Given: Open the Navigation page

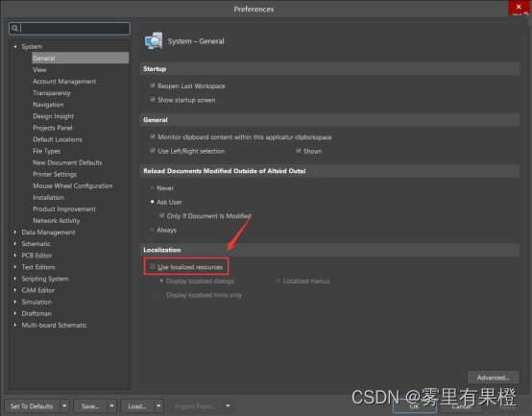Looking at the screenshot, I should point(48,105).
